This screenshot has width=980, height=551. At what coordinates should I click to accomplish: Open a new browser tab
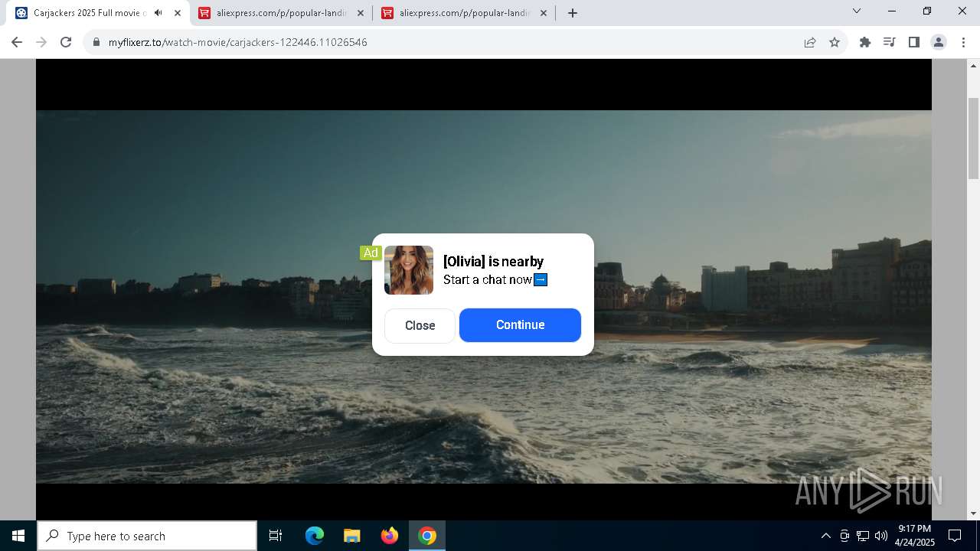point(573,13)
